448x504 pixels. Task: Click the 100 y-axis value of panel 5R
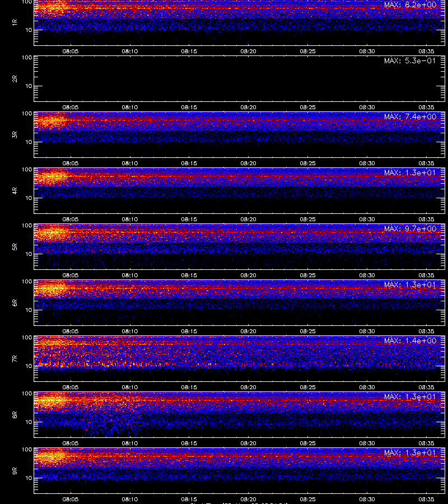click(27, 226)
